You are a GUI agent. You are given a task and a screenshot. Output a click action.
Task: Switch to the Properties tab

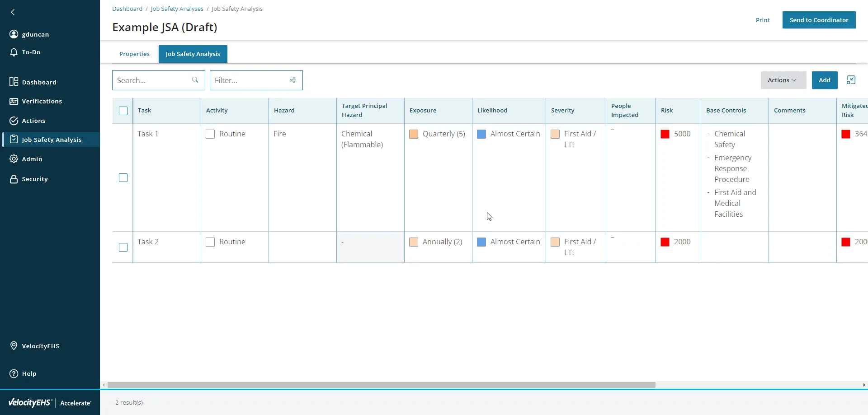click(134, 54)
